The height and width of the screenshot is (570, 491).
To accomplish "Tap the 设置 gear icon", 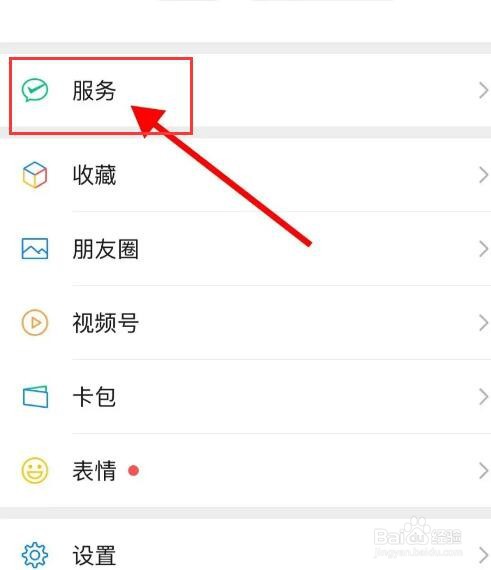I will [35, 555].
